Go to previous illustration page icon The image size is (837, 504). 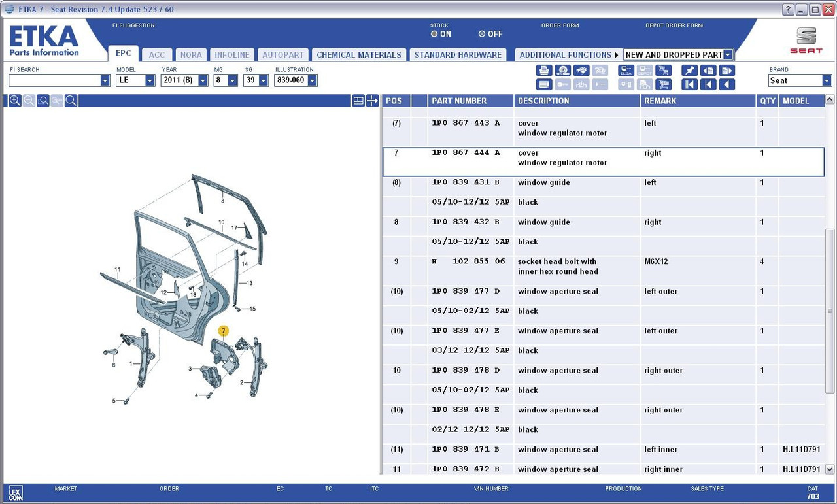coord(708,71)
